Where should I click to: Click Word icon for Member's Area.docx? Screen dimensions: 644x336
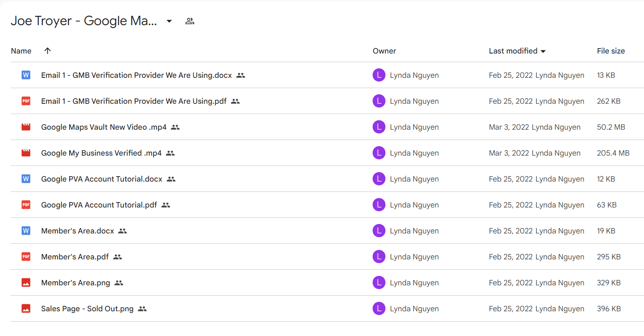[26, 231]
